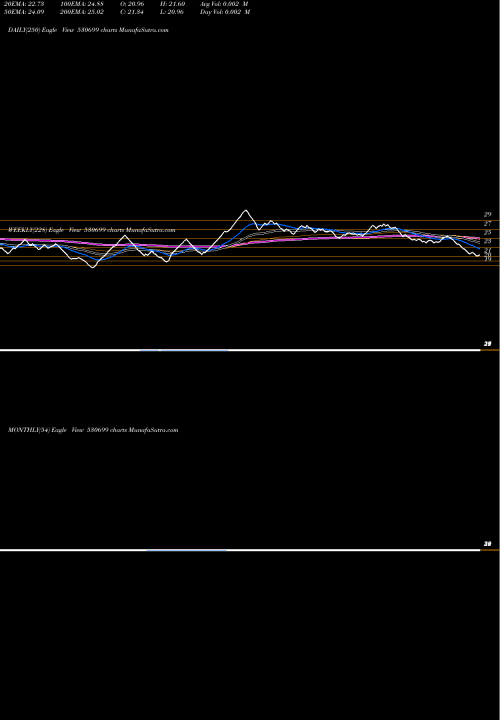Image resolution: width=500 pixels, height=720 pixels.
Task: Click the DAILY(250) Eagle View chart title
Action: [88, 30]
